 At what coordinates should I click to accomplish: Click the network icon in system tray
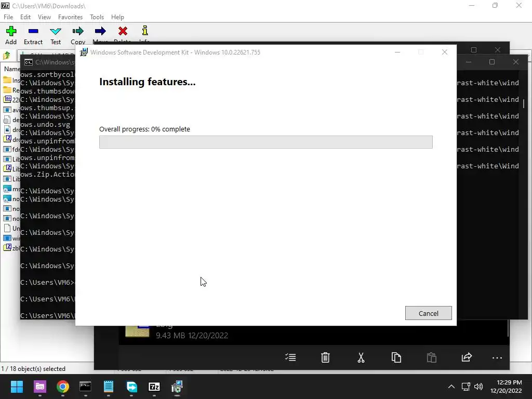[466, 387]
